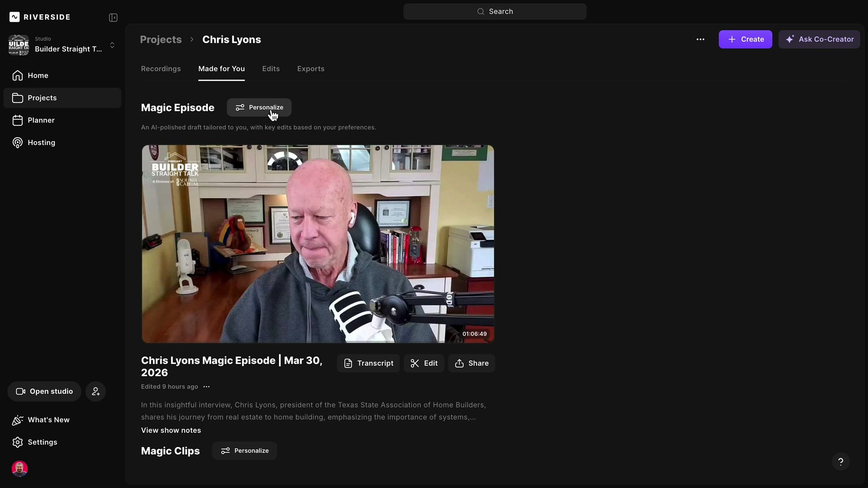Open the episode Transcript

368,364
